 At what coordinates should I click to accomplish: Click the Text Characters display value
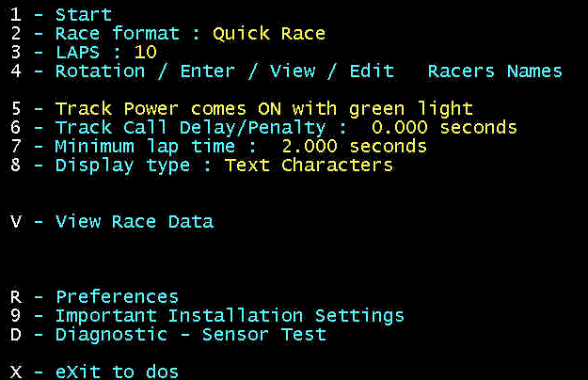point(309,165)
